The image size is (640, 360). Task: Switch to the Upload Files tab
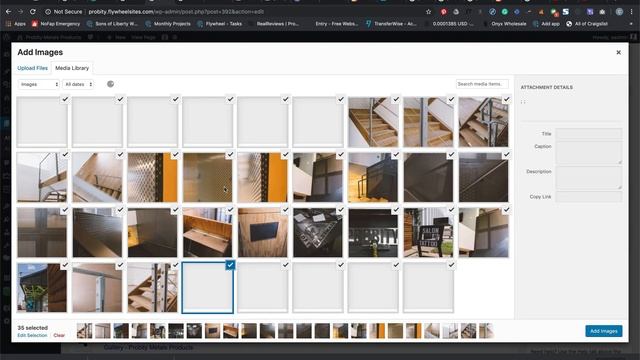pyautogui.click(x=32, y=68)
